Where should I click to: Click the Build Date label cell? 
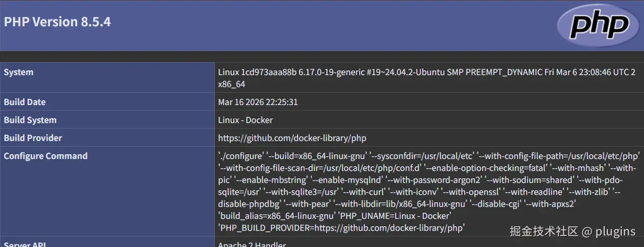tap(25, 102)
